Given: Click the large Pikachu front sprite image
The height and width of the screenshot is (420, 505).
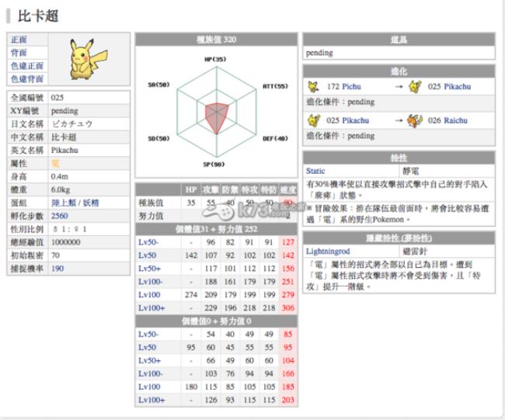Looking at the screenshot, I should pyautogui.click(x=88, y=59).
